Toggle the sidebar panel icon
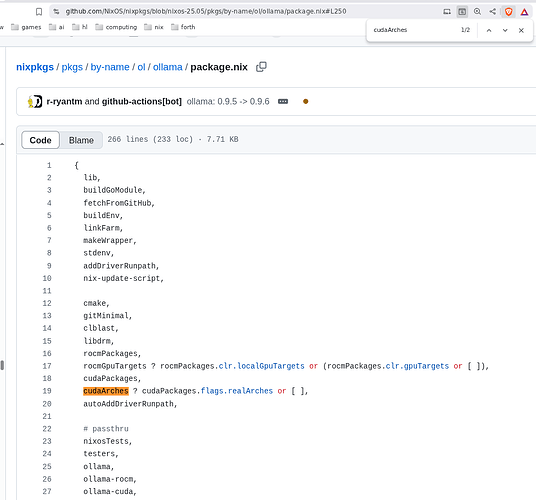Viewport: 536px width, 500px height. point(462,12)
